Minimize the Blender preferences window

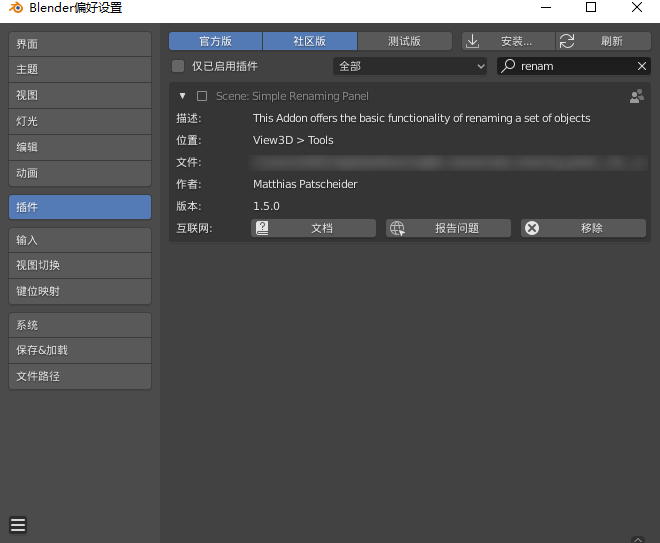[x=546, y=7]
